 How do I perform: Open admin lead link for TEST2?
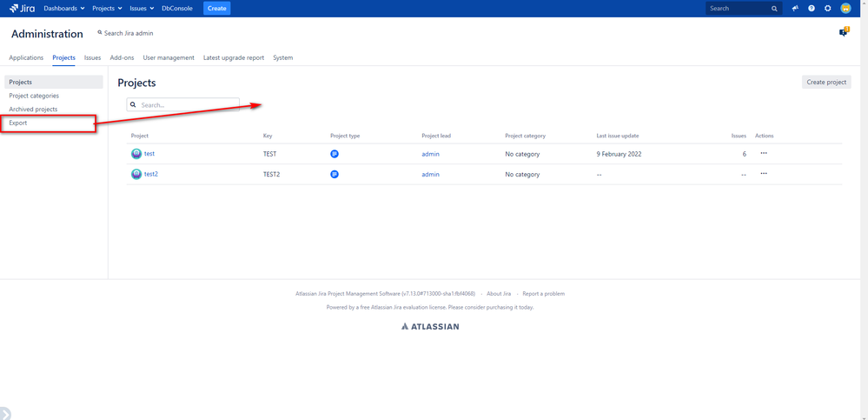click(430, 174)
